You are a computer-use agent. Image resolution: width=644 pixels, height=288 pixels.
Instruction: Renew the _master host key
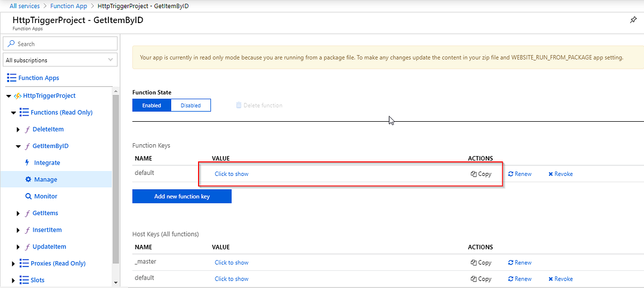[519, 263]
